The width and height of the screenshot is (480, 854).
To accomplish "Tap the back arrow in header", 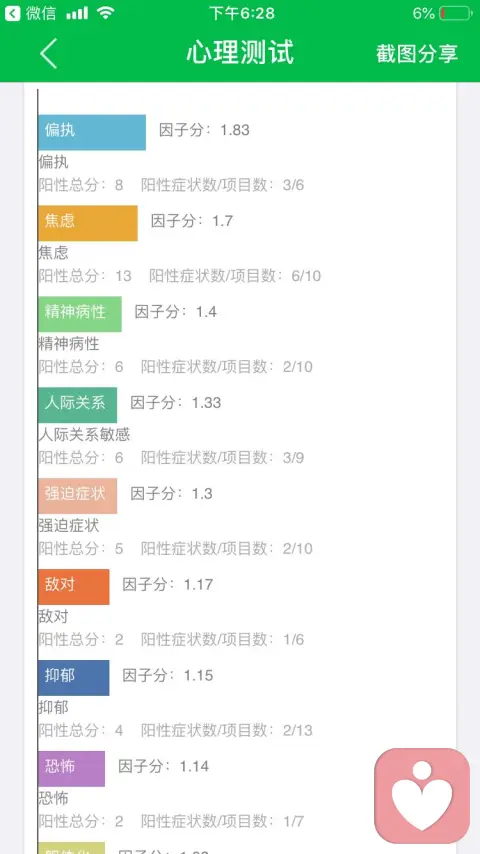I will 48,53.
